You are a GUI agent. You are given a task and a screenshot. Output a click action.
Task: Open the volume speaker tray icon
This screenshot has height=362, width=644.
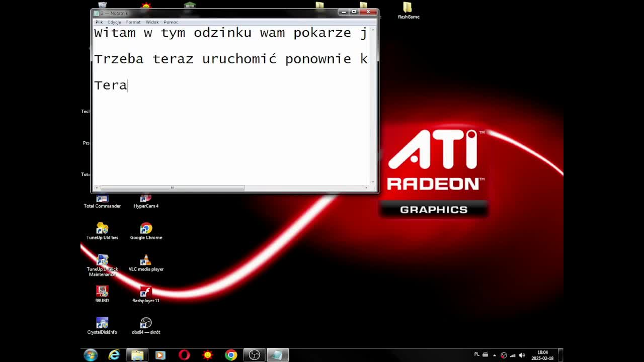tap(522, 355)
